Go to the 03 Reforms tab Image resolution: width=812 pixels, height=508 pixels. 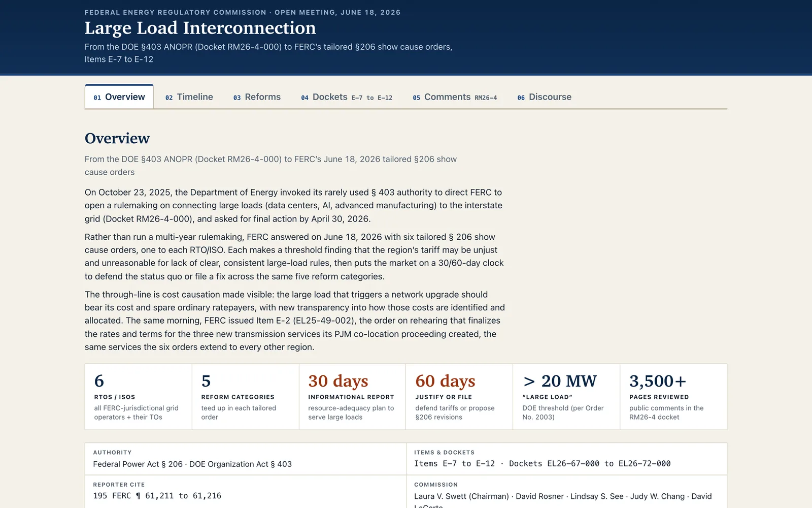257,97
